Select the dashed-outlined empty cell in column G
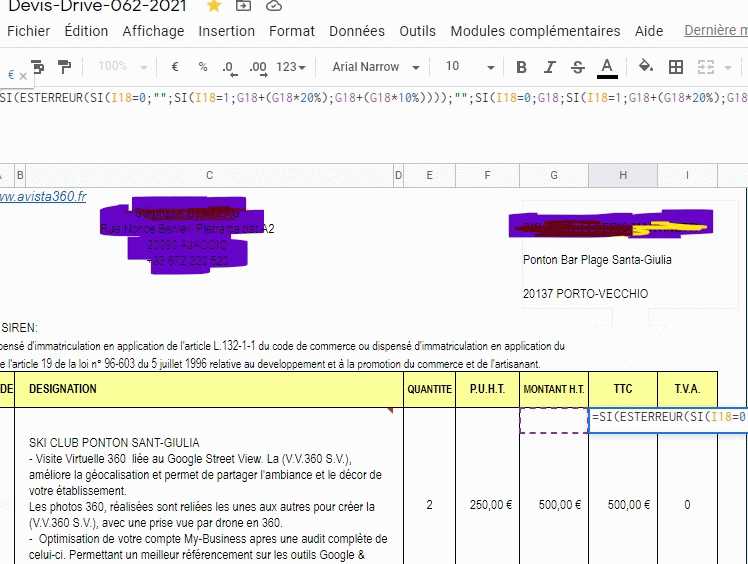The width and height of the screenshot is (748, 564). click(554, 420)
